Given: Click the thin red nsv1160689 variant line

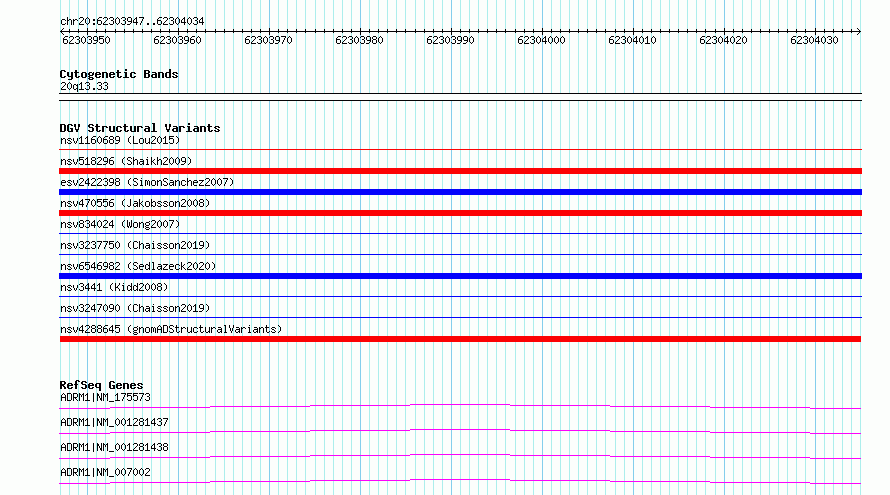Looking at the screenshot, I should (x=460, y=150).
